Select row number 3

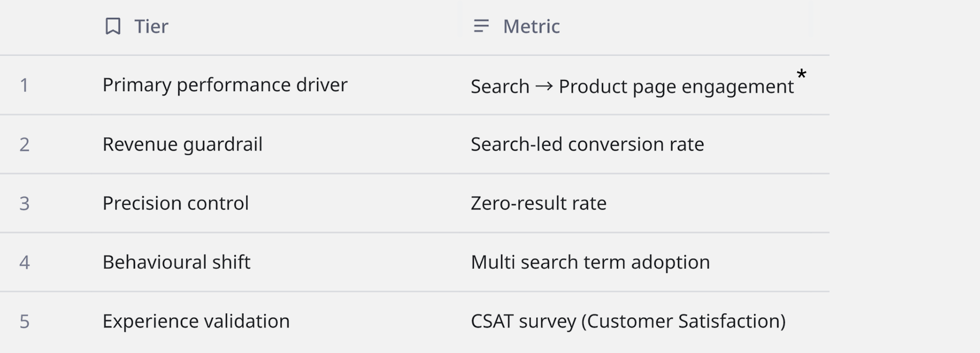pos(24,204)
